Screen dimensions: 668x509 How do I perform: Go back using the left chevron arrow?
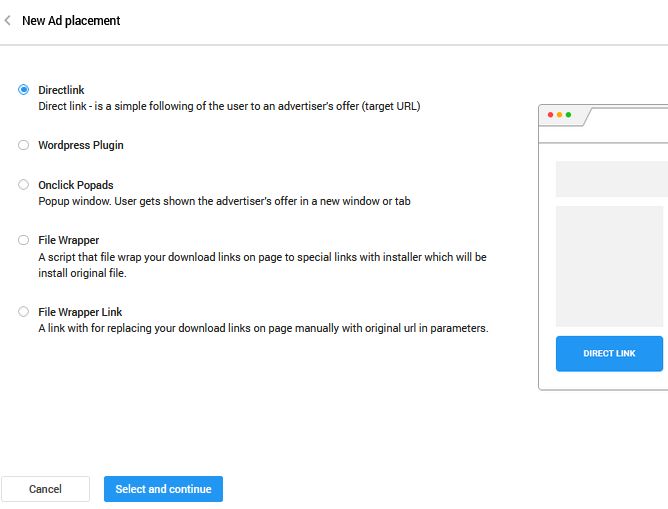(7, 20)
